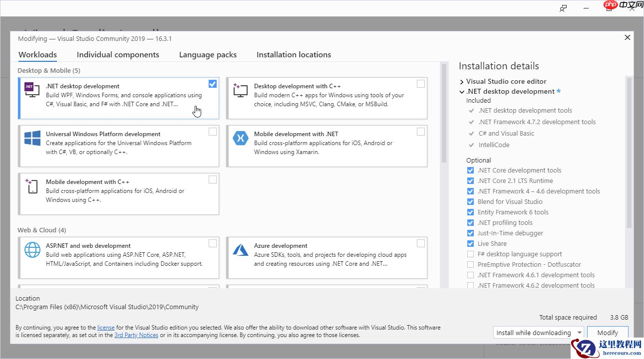Expand Visual Studio core editor section
The height and width of the screenshot is (359, 644).
coord(462,82)
